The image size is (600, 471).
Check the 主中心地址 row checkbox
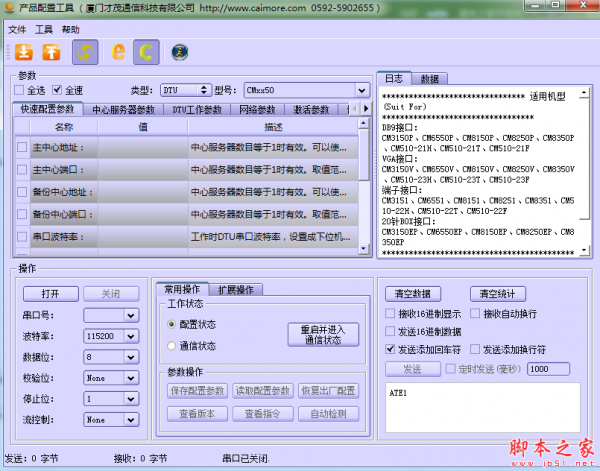[22, 147]
